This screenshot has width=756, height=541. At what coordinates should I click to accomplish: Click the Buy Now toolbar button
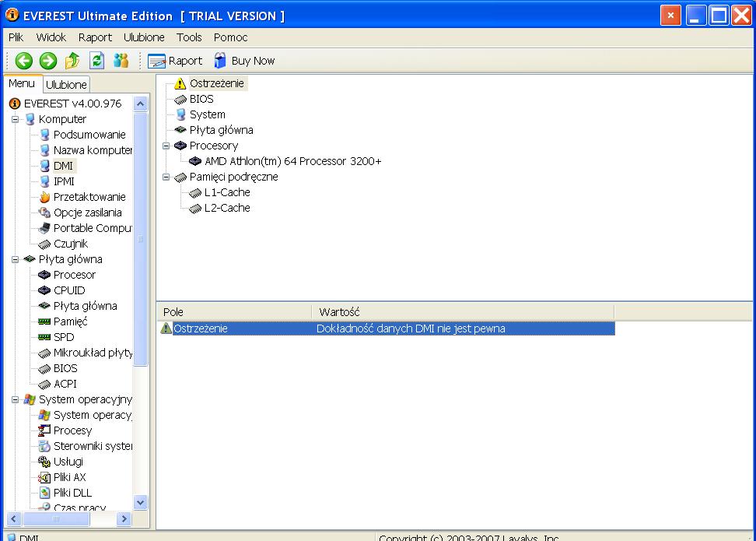[x=244, y=61]
